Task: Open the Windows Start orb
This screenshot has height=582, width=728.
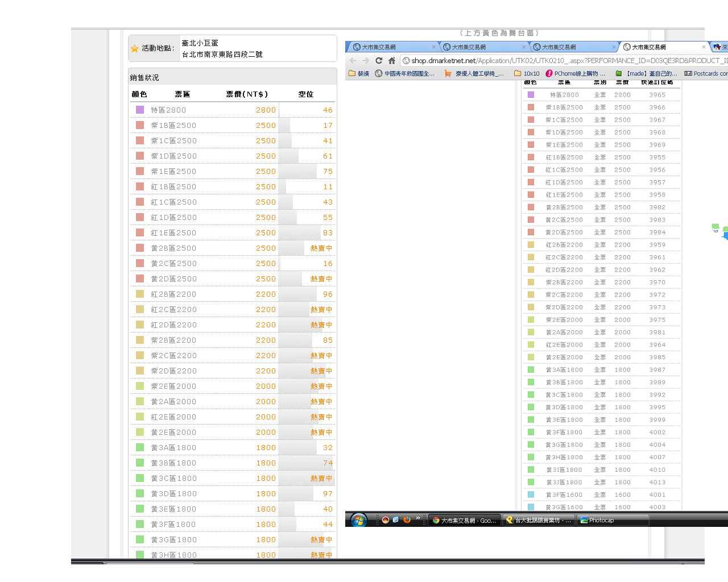Action: (359, 520)
